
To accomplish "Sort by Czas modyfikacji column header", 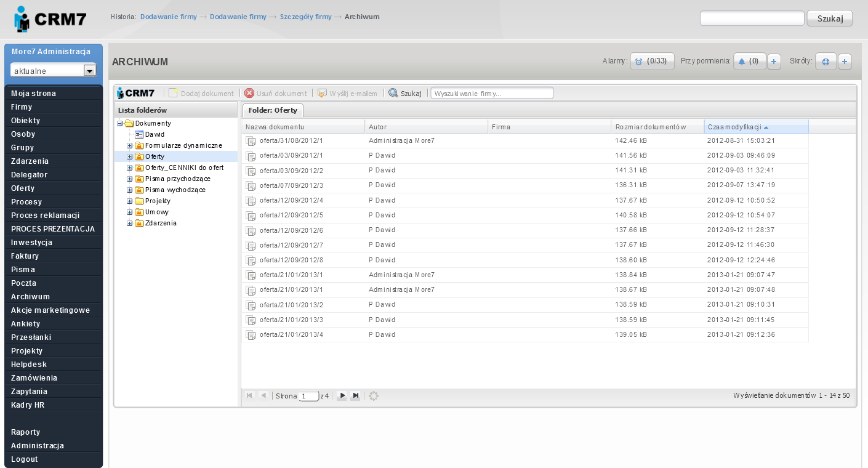I will (756, 127).
